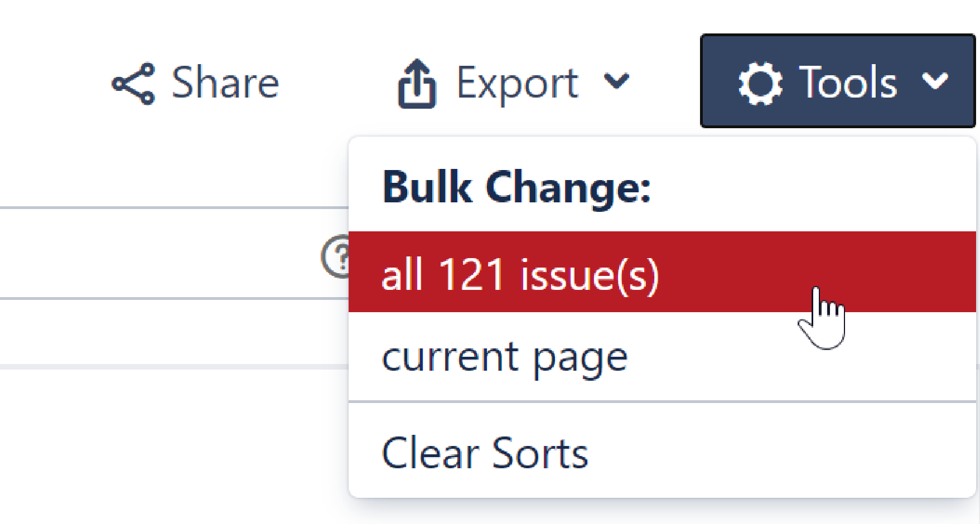Screen dimensions: 980x524
Task: Close the Tools menu via Tools button
Action: (837, 81)
